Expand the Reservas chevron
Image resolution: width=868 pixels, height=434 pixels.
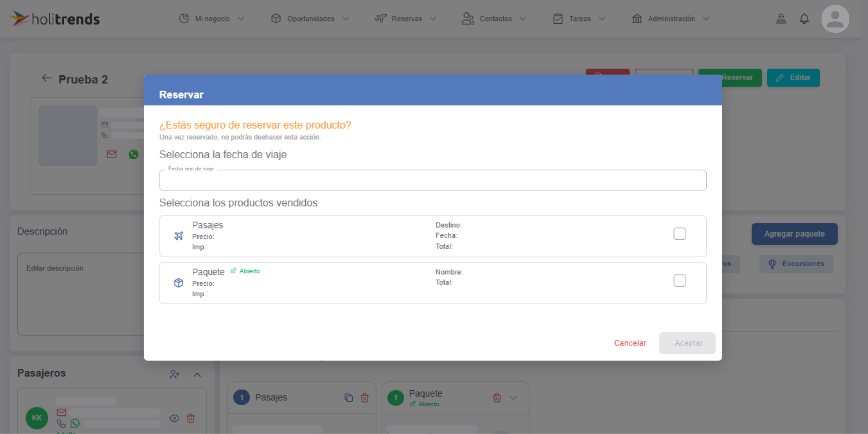433,19
